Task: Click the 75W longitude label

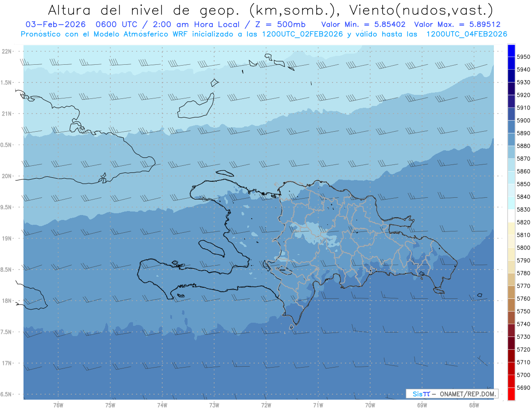Action: [x=110, y=405]
